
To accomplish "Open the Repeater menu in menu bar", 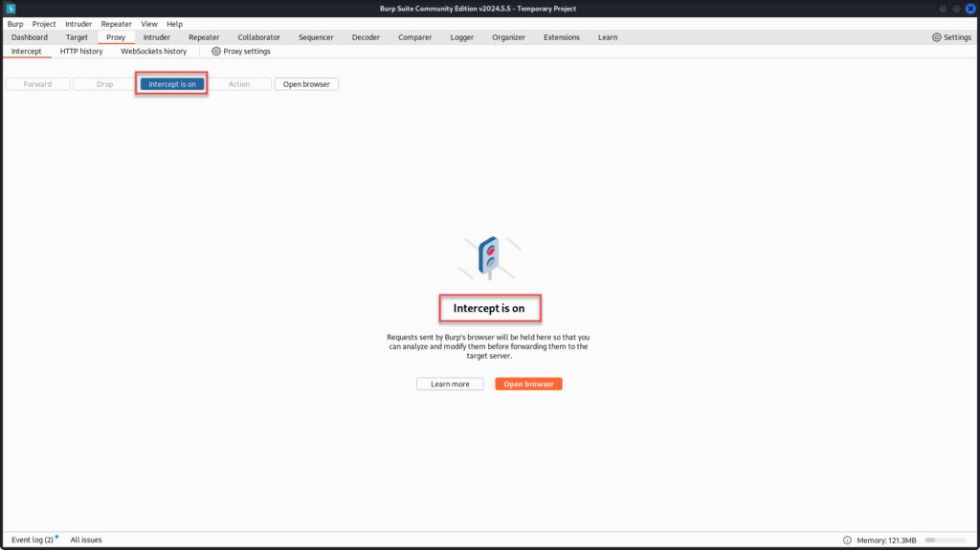I will click(x=116, y=24).
